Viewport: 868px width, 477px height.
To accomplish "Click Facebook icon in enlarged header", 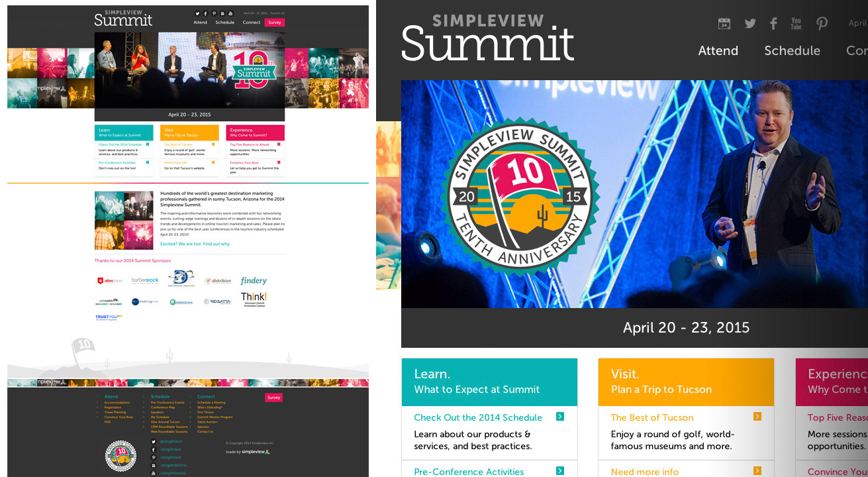I will (x=773, y=24).
